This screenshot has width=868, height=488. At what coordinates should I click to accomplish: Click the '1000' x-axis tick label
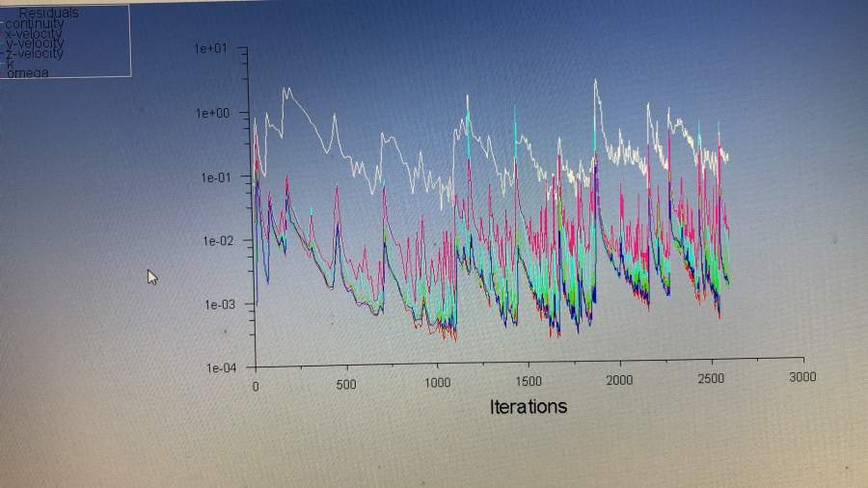click(437, 383)
